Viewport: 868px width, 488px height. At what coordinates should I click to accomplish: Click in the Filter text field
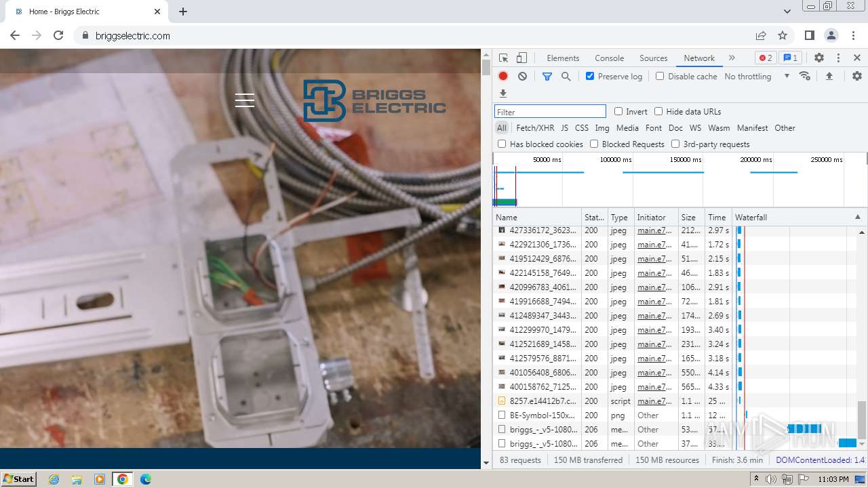(x=550, y=112)
